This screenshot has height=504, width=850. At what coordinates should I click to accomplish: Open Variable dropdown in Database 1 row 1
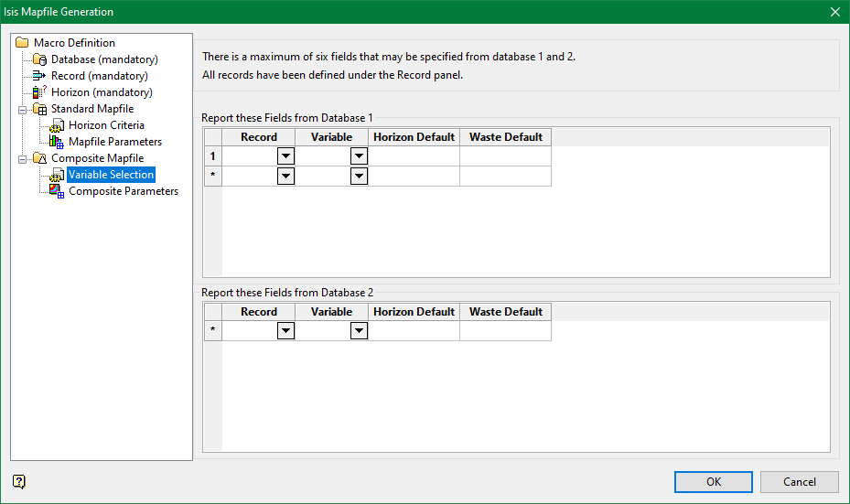click(x=359, y=156)
